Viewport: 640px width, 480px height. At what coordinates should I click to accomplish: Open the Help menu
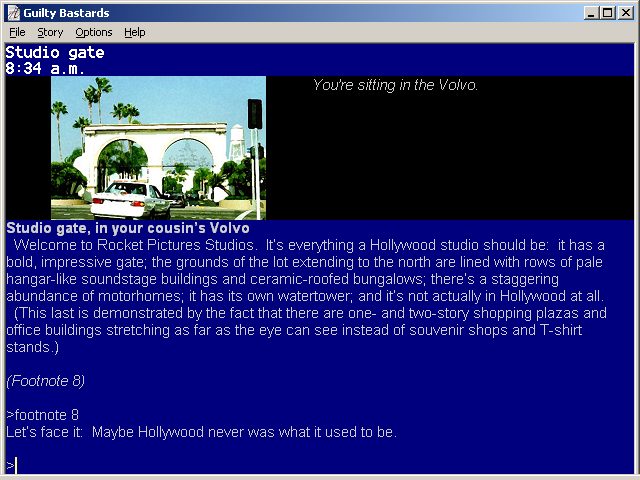coord(134,32)
